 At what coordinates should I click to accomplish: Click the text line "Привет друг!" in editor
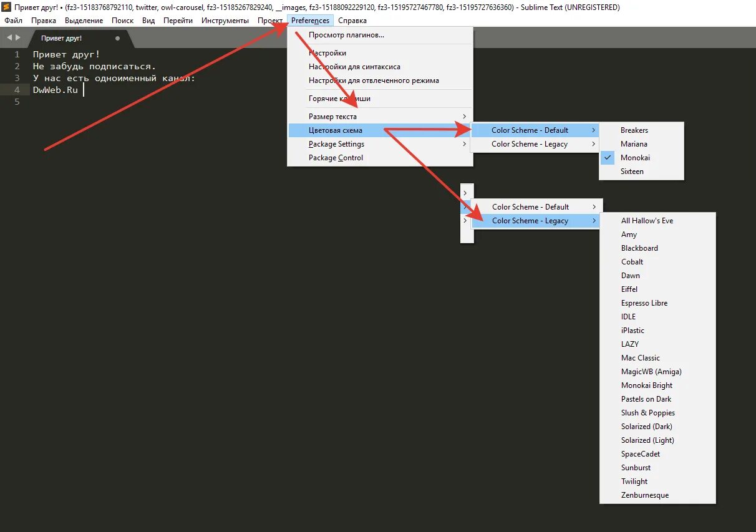(x=67, y=55)
